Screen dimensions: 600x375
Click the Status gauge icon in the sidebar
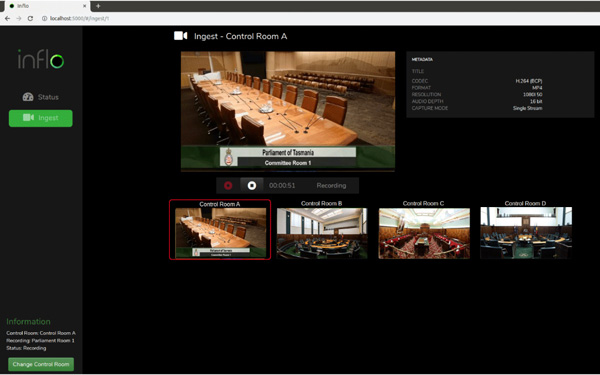pyautogui.click(x=28, y=97)
